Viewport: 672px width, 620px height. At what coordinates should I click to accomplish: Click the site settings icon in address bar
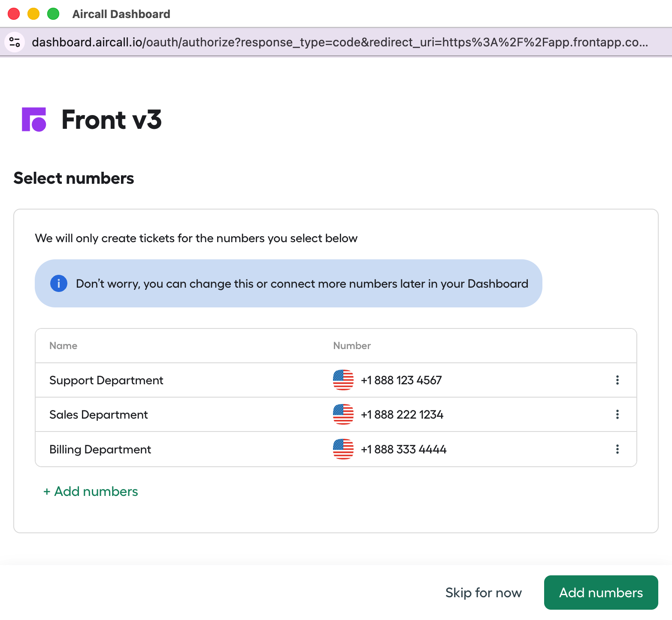tap(15, 42)
